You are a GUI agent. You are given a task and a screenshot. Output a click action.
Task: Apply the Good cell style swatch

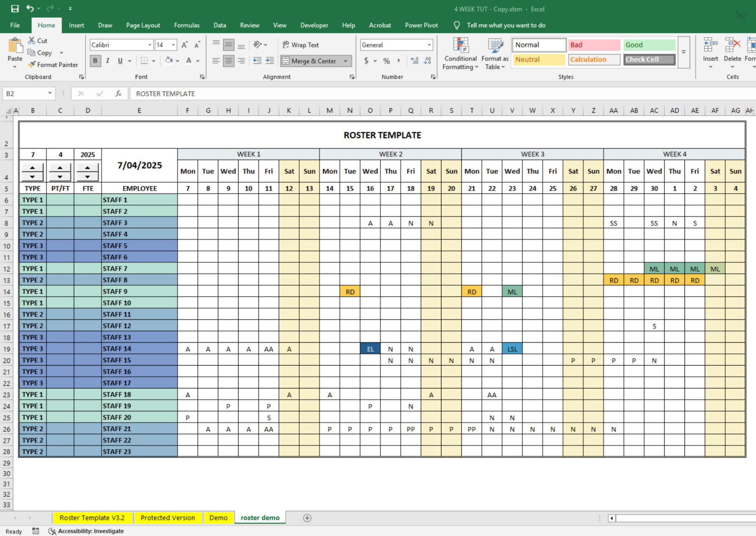click(x=649, y=45)
